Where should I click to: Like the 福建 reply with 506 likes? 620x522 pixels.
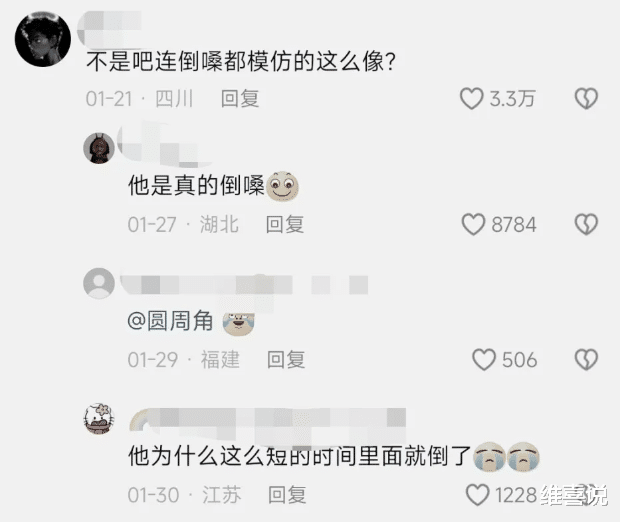[x=484, y=359]
